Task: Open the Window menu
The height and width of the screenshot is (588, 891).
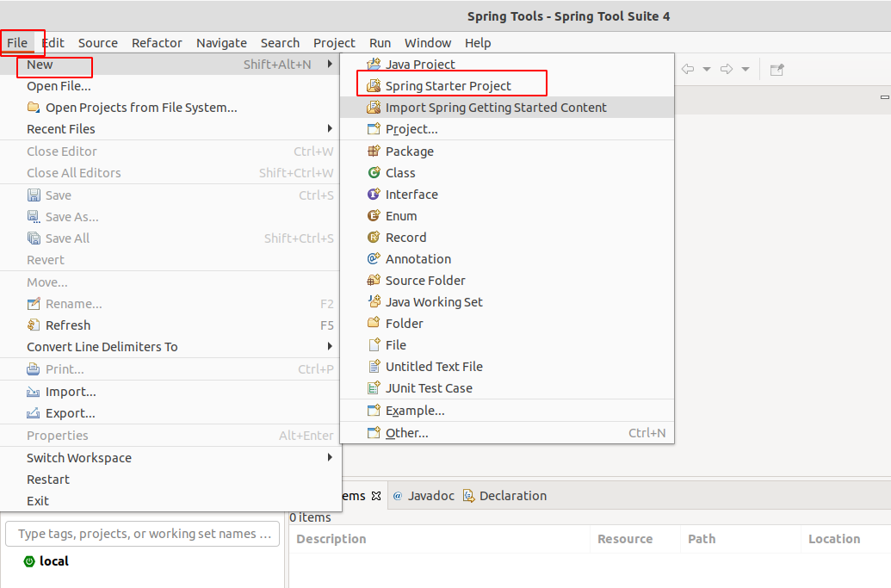Action: (428, 43)
